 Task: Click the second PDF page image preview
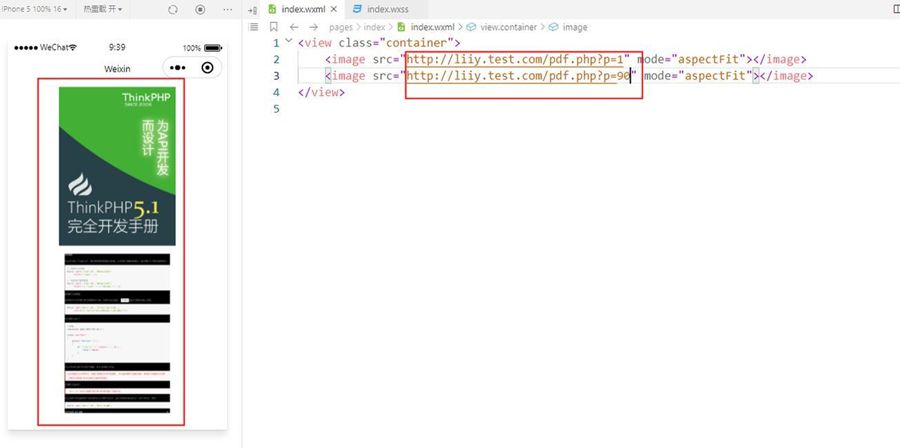point(117,332)
